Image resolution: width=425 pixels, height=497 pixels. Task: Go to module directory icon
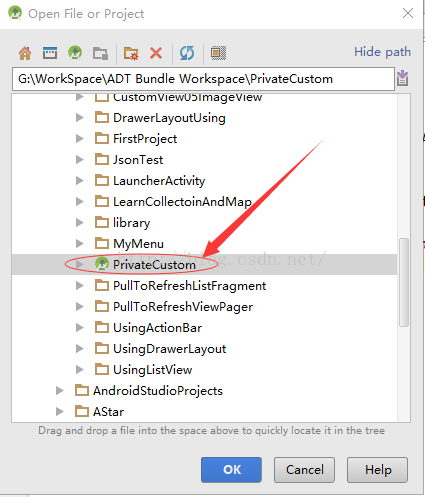tap(100, 53)
